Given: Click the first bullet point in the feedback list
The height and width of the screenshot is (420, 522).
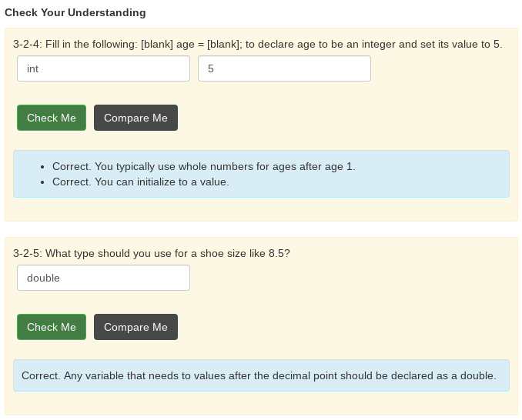Looking at the screenshot, I should pyautogui.click(x=42, y=166).
